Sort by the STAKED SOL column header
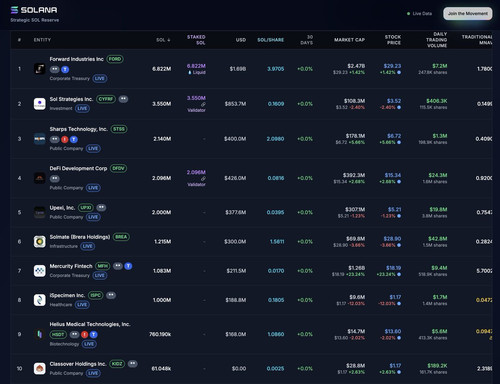The image size is (500, 384). (196, 40)
